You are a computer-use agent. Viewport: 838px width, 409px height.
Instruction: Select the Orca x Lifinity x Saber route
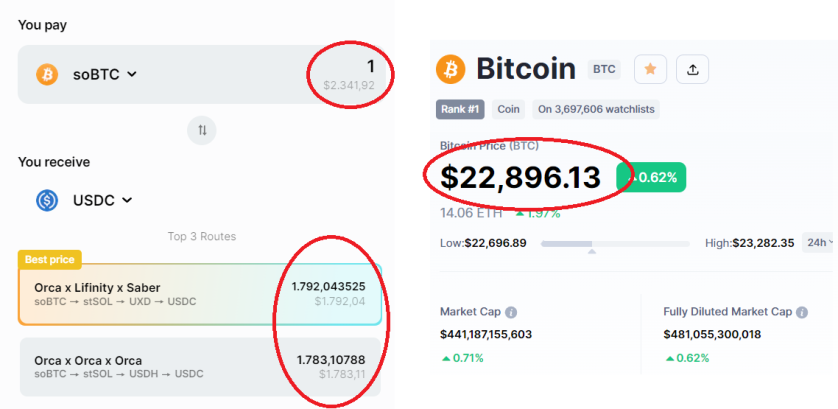(x=200, y=294)
